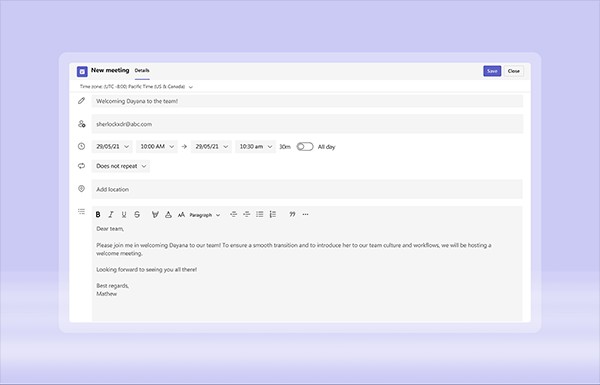Open the 10:00 AM start time dropdown
This screenshot has width=600, height=385.
[157, 147]
